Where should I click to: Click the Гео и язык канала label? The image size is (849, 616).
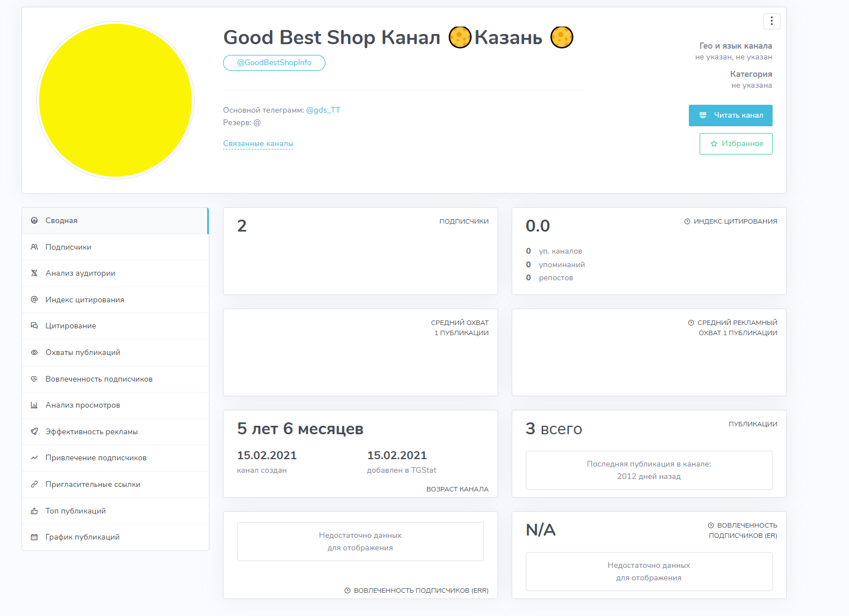coord(736,46)
